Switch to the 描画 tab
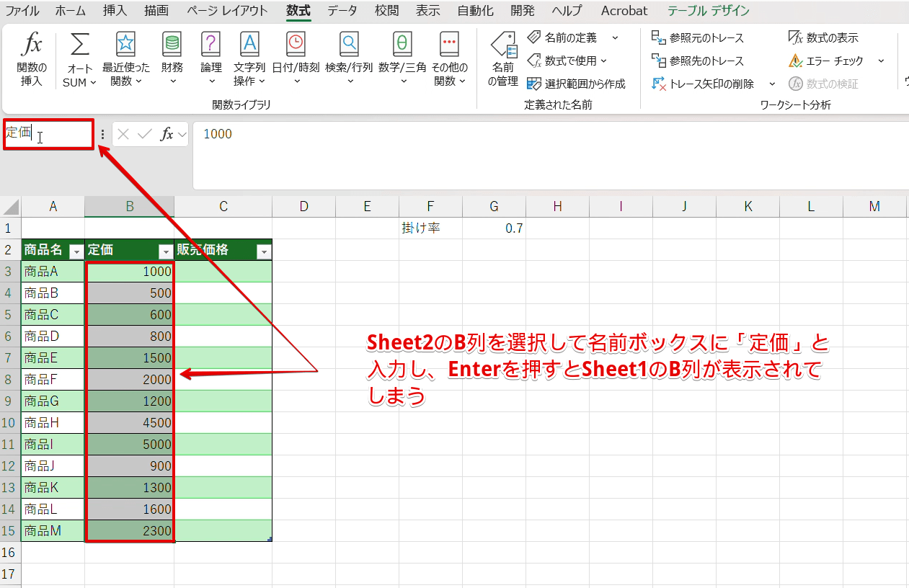This screenshot has height=588, width=909. [x=156, y=11]
